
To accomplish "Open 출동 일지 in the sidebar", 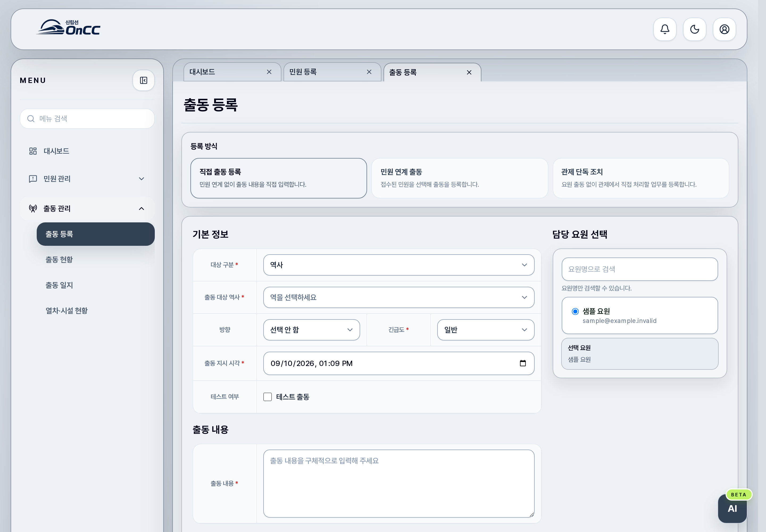I will [96, 285].
